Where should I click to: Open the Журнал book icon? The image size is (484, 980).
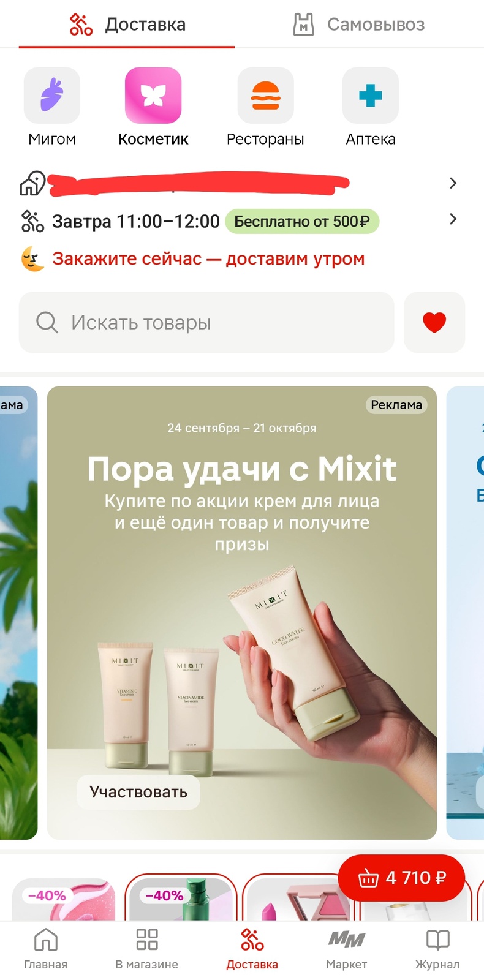pyautogui.click(x=437, y=948)
